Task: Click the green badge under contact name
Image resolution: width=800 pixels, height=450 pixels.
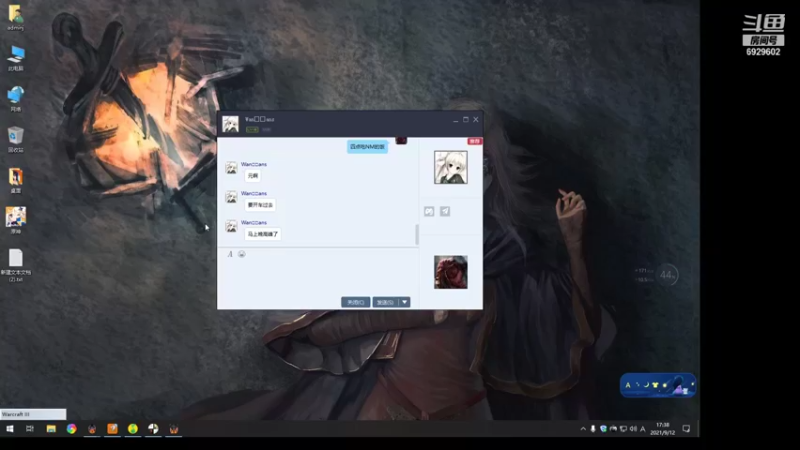Action: click(x=252, y=130)
